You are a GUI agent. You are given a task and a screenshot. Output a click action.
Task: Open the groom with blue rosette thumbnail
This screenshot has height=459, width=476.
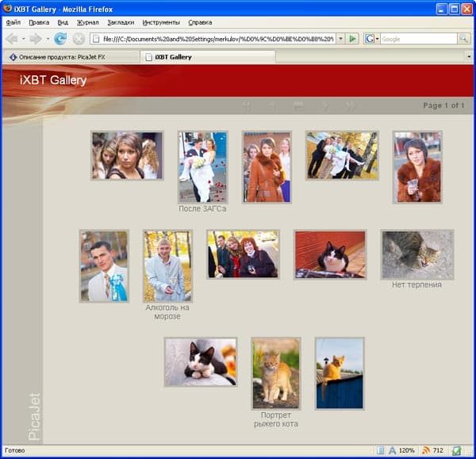(104, 266)
